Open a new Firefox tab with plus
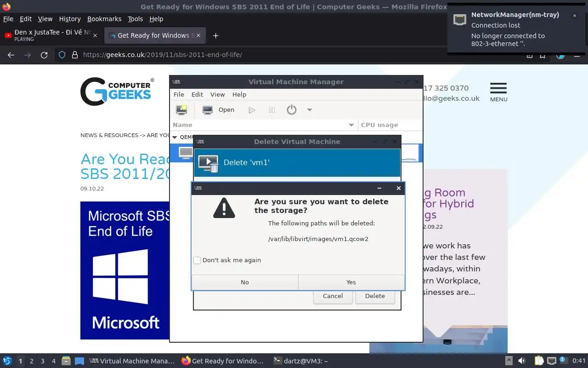The height and width of the screenshot is (368, 588). [215, 35]
